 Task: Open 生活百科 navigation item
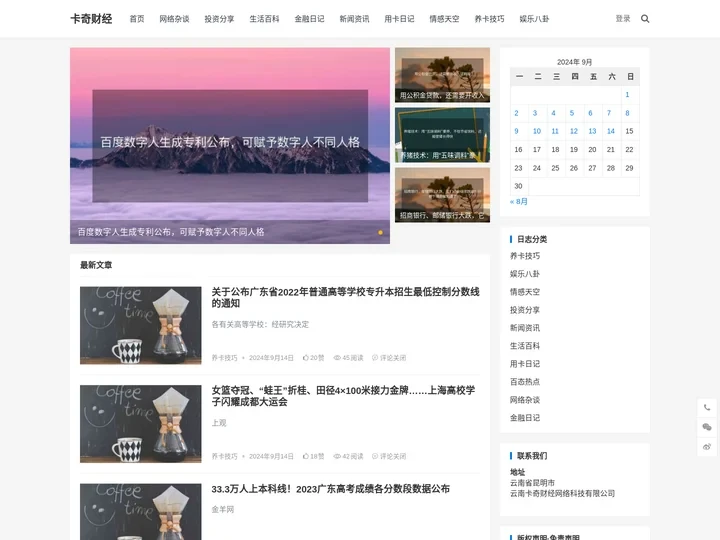(x=264, y=19)
